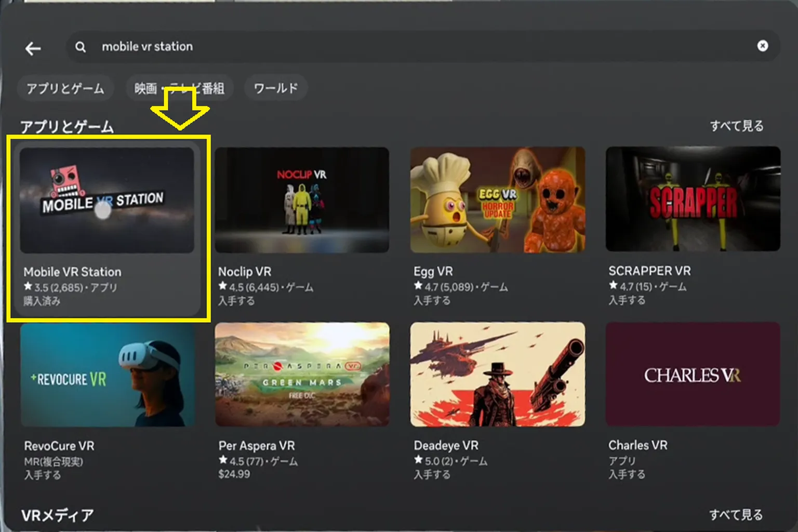This screenshot has height=532, width=798.
Task: Click 入手する under Egg VR
Action: coord(432,300)
